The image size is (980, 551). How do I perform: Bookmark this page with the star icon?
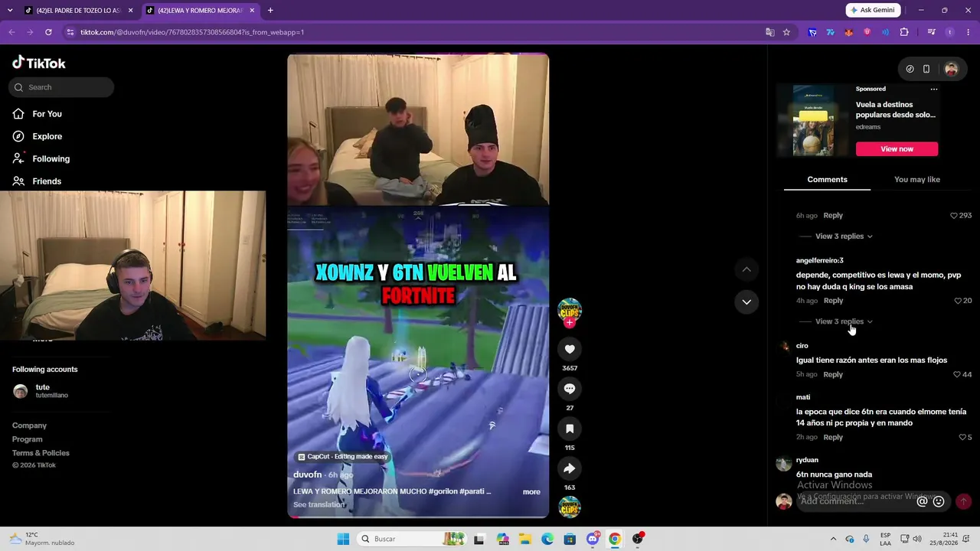(x=786, y=32)
